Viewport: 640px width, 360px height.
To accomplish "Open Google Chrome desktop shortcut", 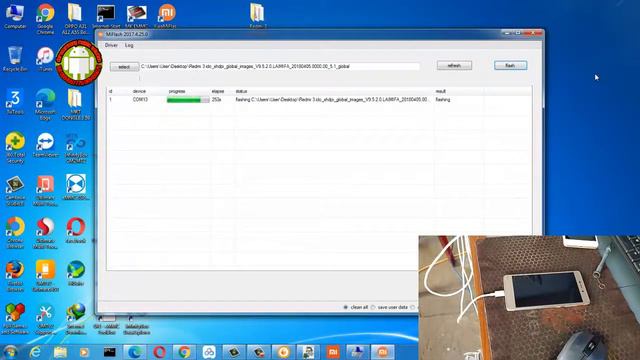I will (x=45, y=19).
